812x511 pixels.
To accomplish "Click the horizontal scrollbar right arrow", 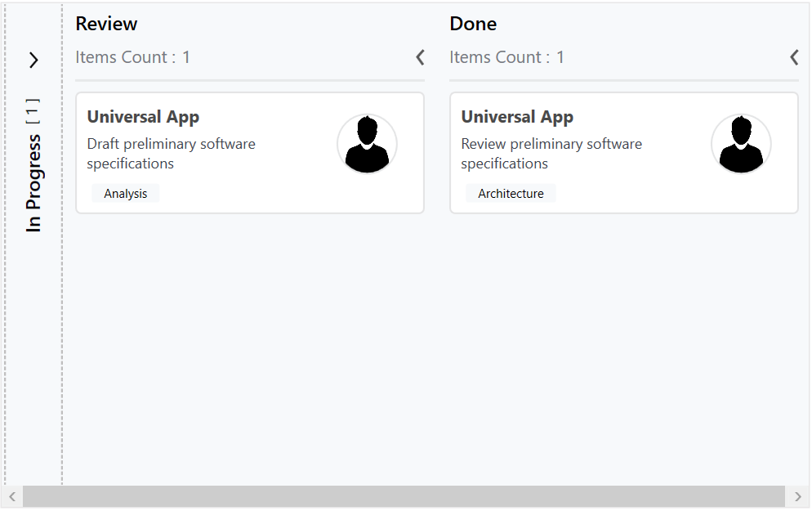I will pyautogui.click(x=797, y=496).
